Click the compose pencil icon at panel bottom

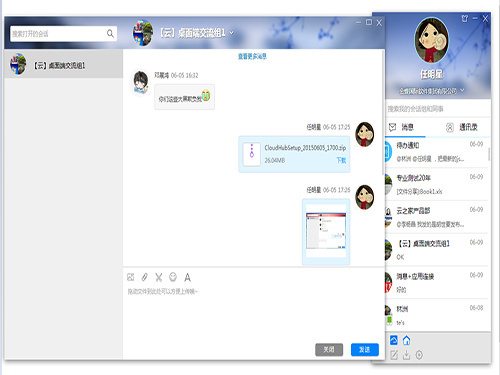coord(394,355)
